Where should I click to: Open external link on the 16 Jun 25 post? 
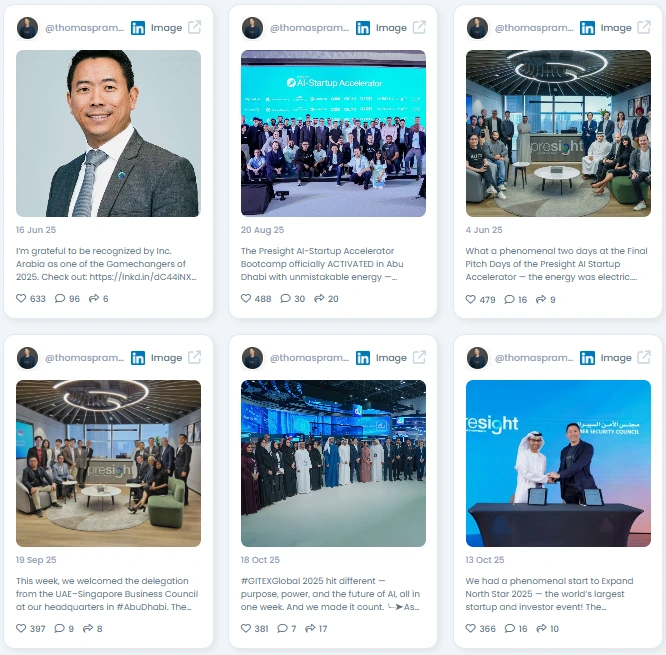[x=195, y=28]
